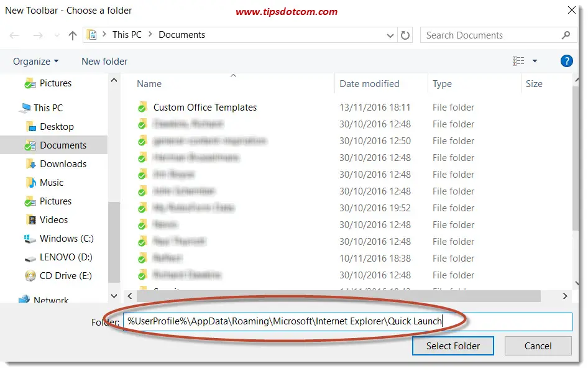Image resolution: width=588 pixels, height=371 pixels.
Task: Create a New folder
Action: [x=104, y=61]
